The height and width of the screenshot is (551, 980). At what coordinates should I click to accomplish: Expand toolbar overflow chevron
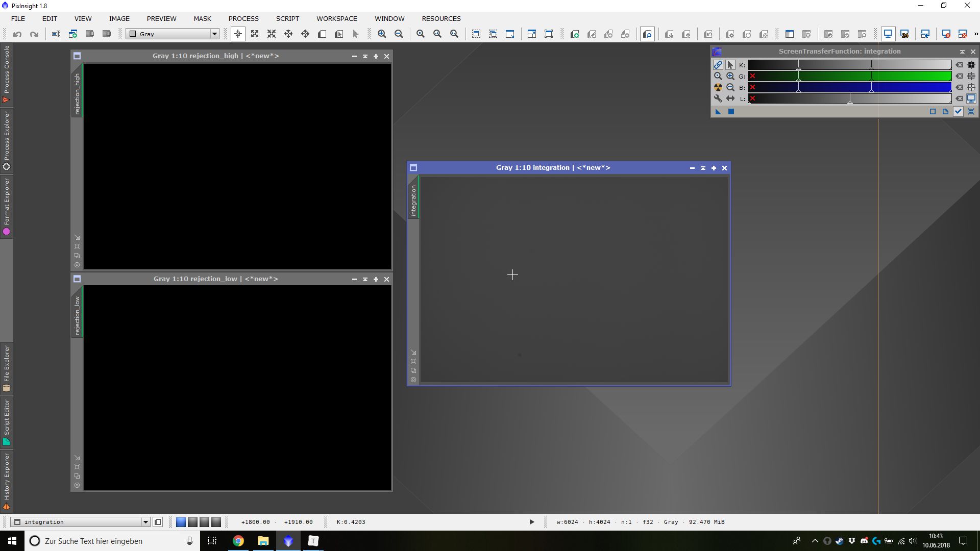coord(976,34)
